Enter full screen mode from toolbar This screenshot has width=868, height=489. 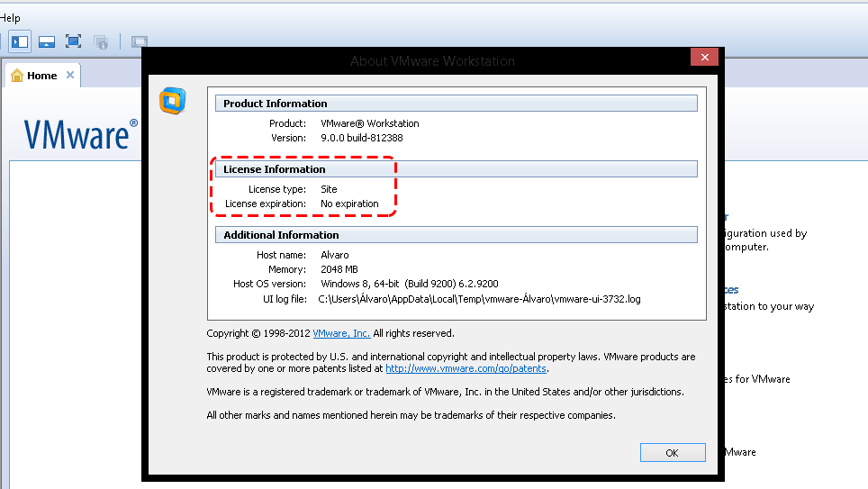click(73, 41)
